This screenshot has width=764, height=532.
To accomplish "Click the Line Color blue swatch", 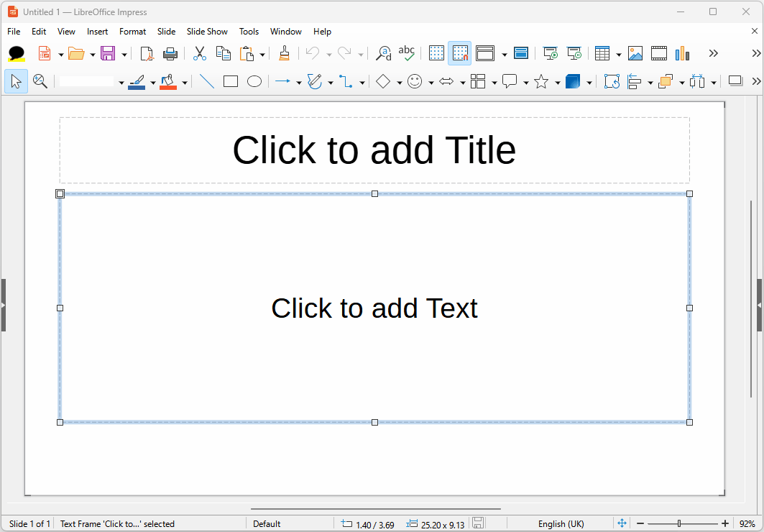I will point(137,81).
